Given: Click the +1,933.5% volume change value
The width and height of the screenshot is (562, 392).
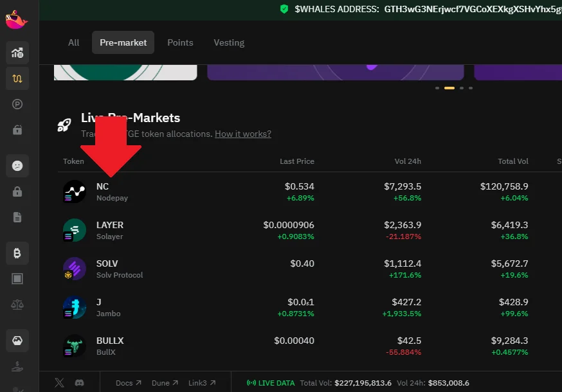Looking at the screenshot, I should [x=401, y=314].
